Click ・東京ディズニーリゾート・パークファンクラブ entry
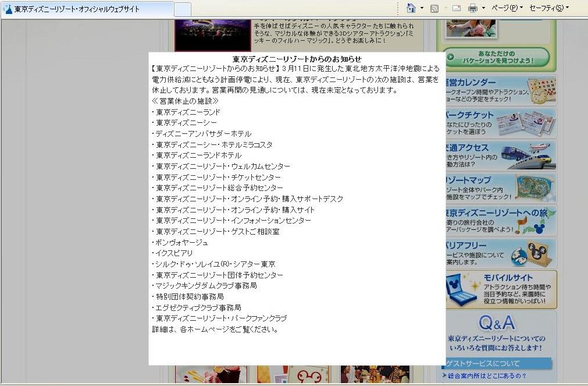Image resolution: width=588 pixels, height=386 pixels. [219, 318]
